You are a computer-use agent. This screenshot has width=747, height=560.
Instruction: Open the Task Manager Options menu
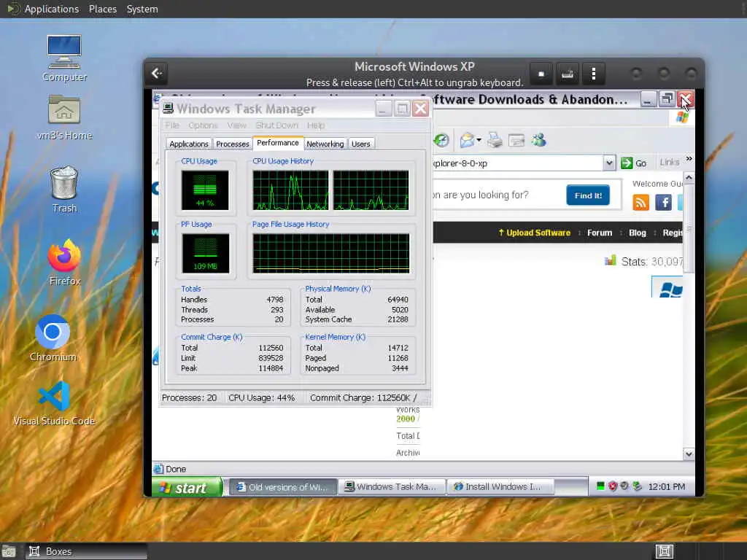pyautogui.click(x=203, y=125)
